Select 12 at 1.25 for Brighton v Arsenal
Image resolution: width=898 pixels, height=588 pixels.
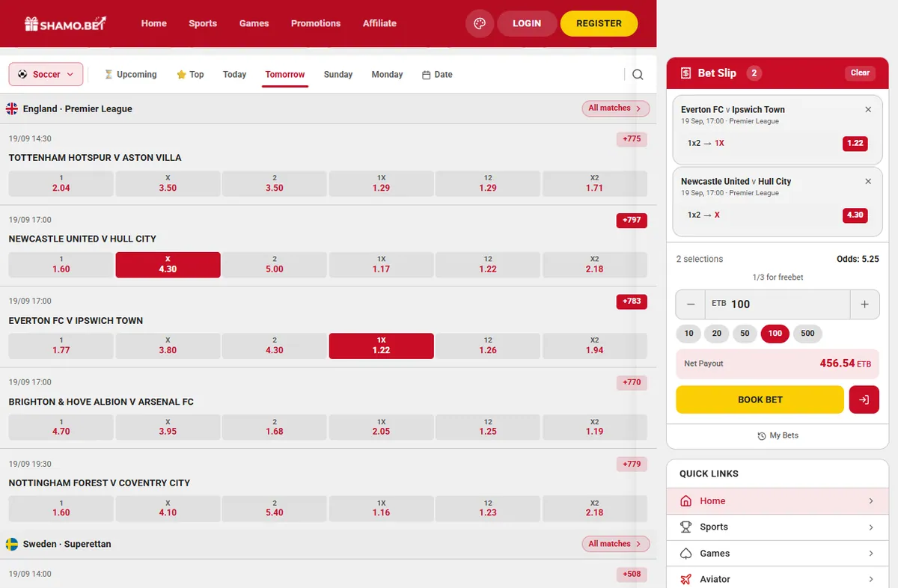point(488,427)
